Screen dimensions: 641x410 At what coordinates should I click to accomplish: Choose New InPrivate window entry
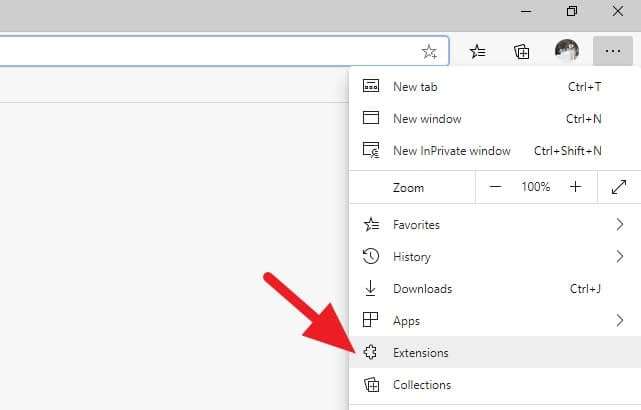click(x=495, y=150)
